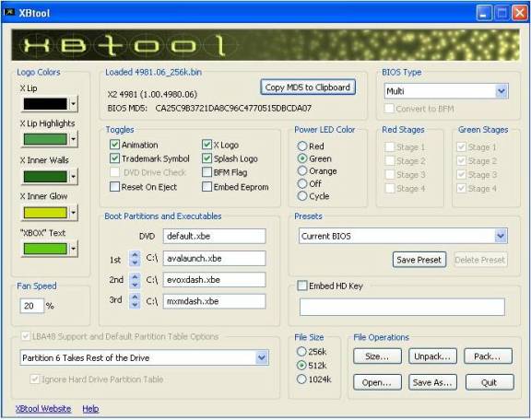Click the X2 4981 version text
Viewport: 531px width, 420px height.
(152, 94)
